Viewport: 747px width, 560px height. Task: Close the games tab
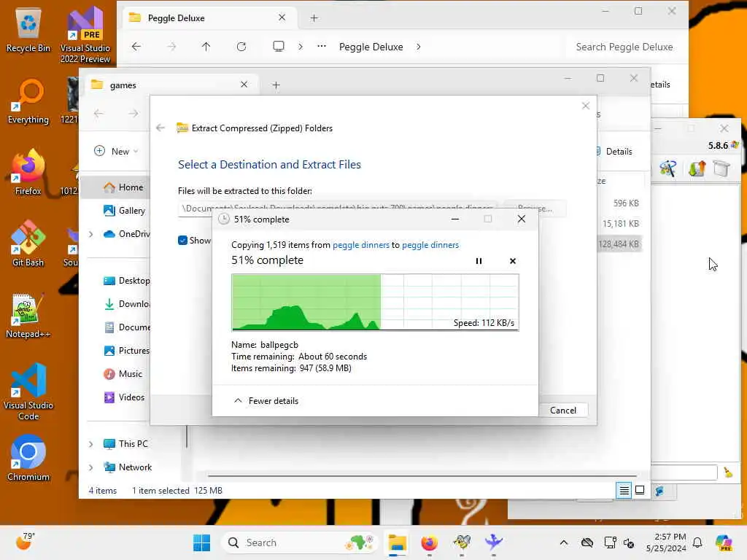click(x=244, y=85)
